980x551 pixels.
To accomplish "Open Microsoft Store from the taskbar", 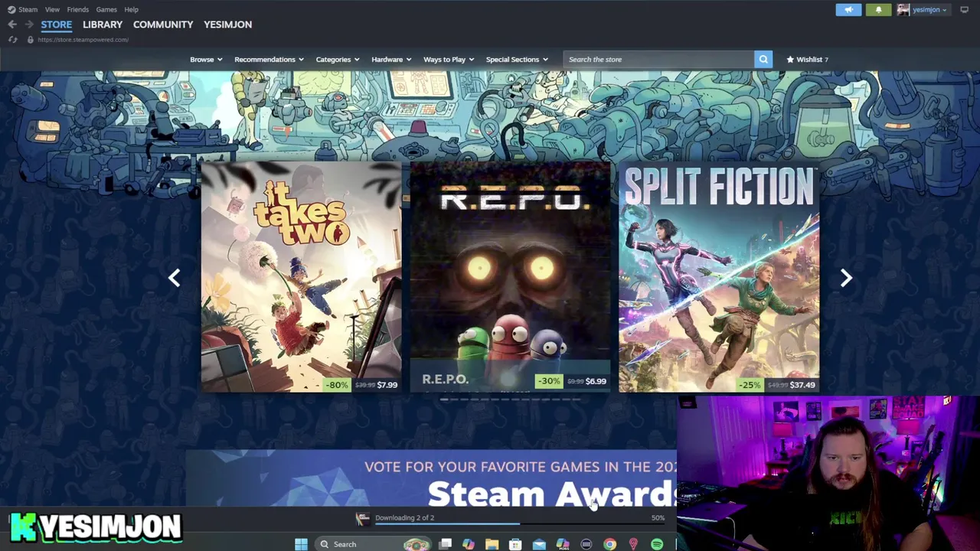I will 515,544.
